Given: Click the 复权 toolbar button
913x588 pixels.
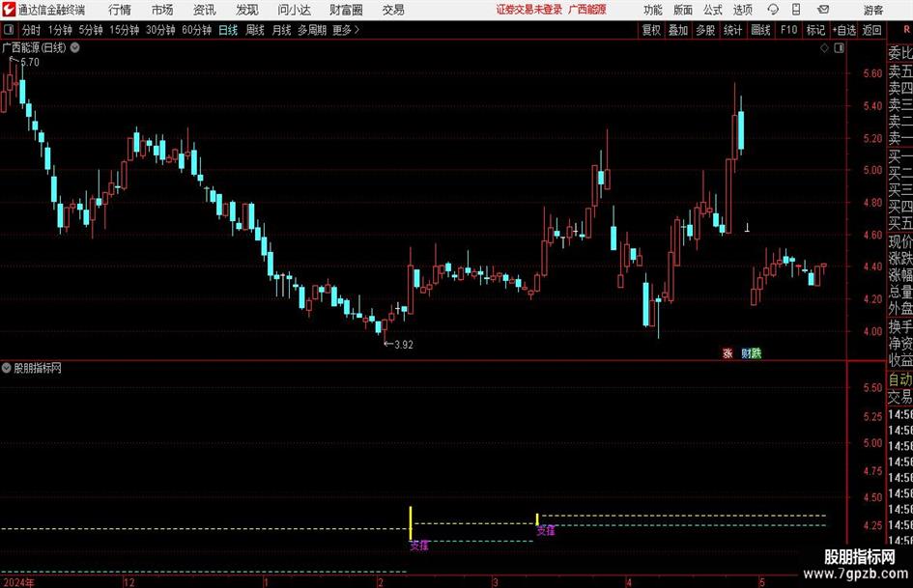Looking at the screenshot, I should coord(651,30).
